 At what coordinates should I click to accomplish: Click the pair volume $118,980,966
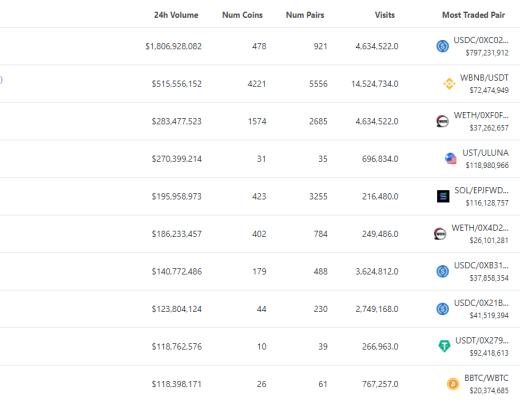[487, 165]
